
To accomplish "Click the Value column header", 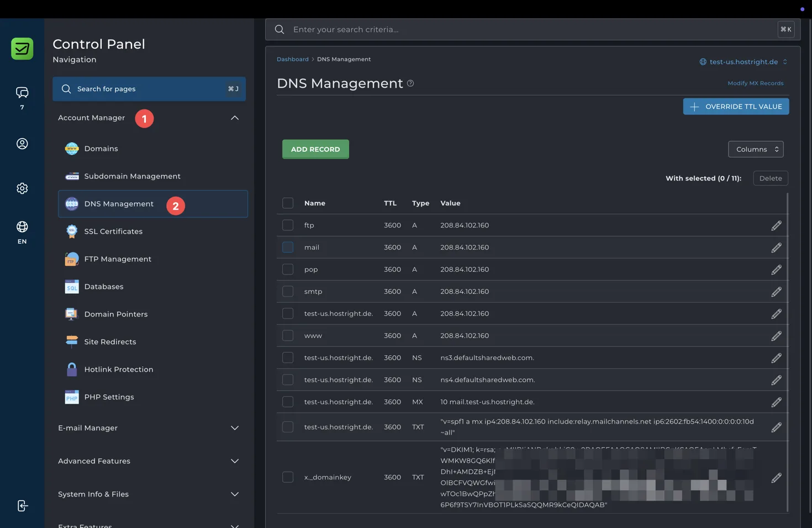I will pos(450,203).
